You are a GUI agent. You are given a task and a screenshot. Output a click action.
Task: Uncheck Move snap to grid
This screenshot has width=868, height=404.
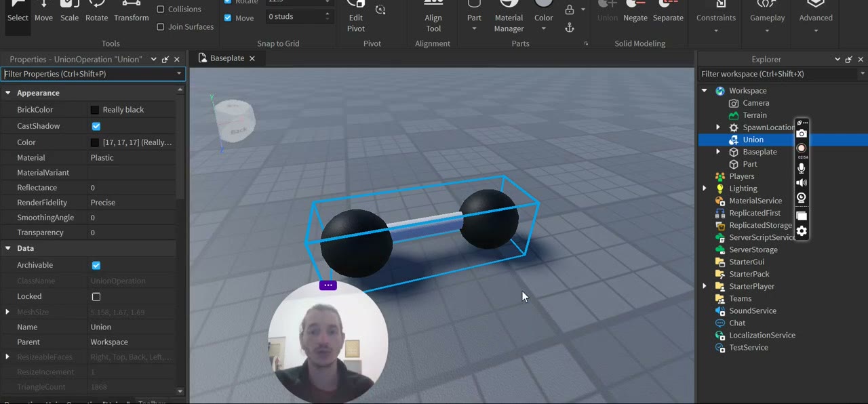point(228,18)
